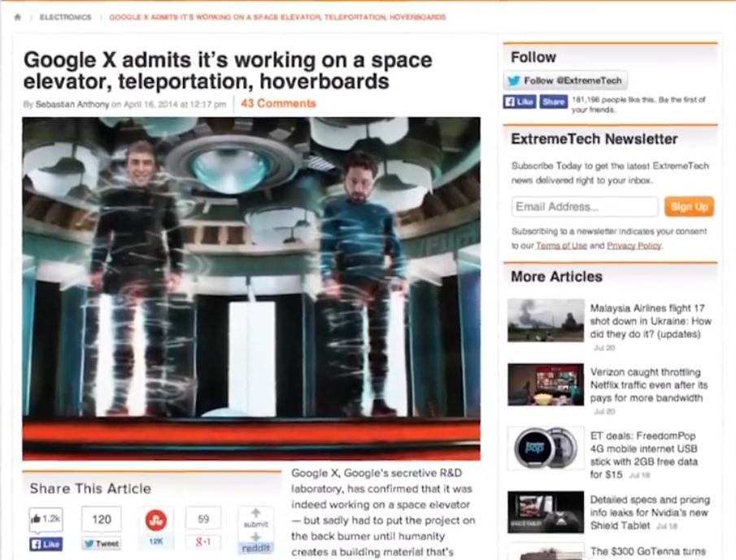
Task: Like the article via Share This Article Facebook button
Action: 46,544
